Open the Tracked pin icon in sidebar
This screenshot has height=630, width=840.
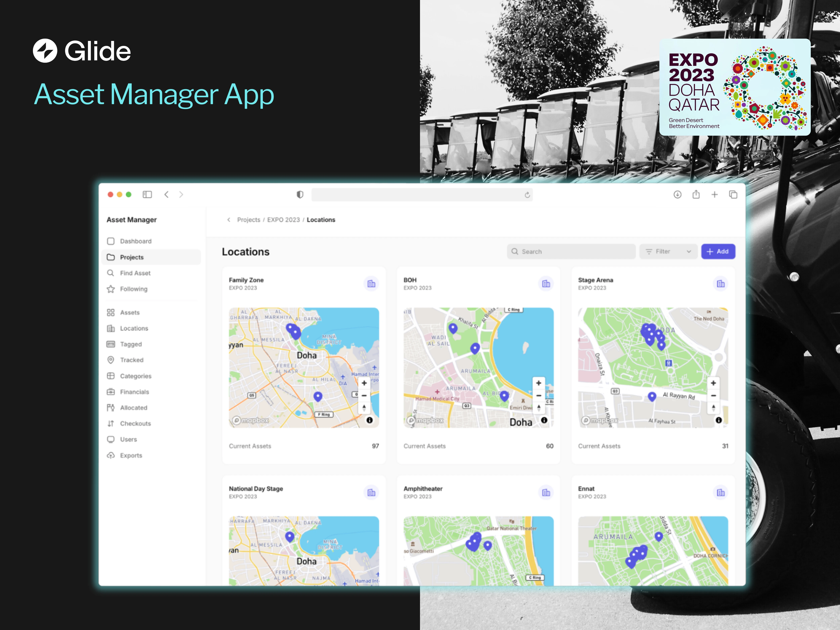pos(111,360)
